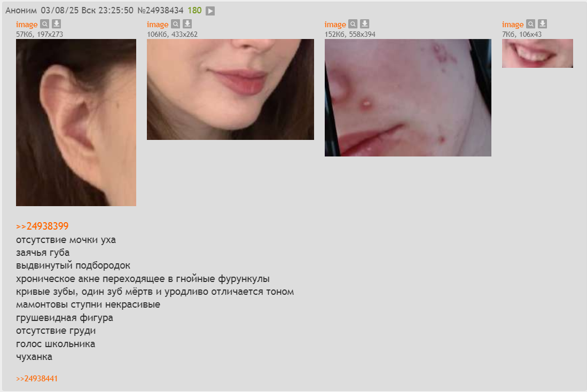Download the first image, 57Кб 197x273
587x392 pixels.
pos(56,24)
